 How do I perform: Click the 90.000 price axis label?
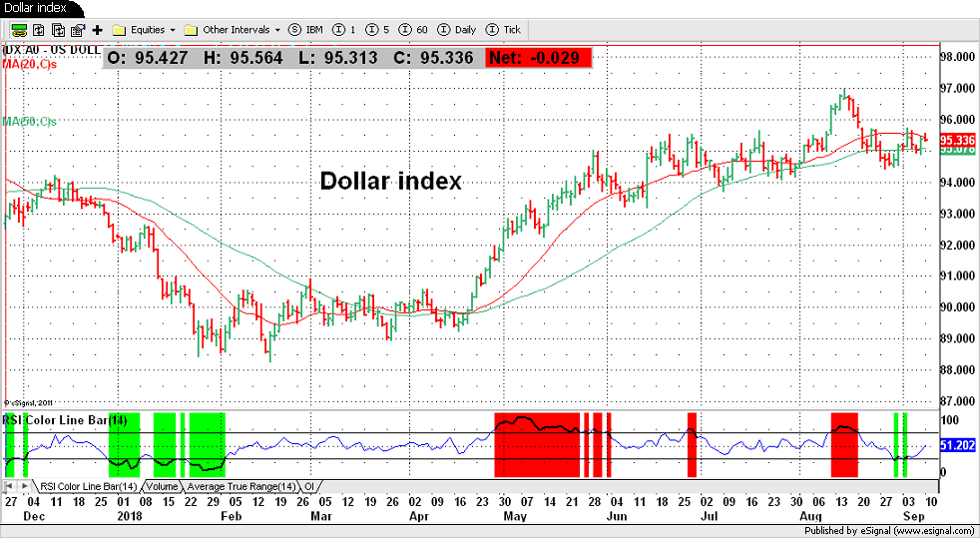[x=958, y=306]
